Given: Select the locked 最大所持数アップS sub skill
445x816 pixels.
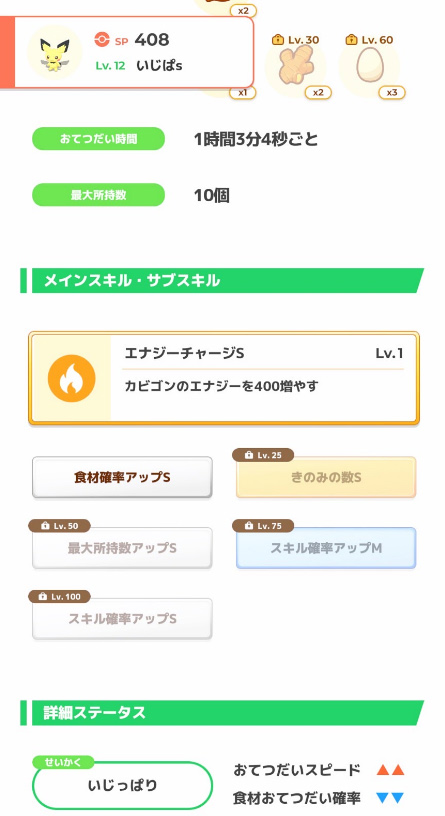Looking at the screenshot, I should pyautogui.click(x=122, y=548).
